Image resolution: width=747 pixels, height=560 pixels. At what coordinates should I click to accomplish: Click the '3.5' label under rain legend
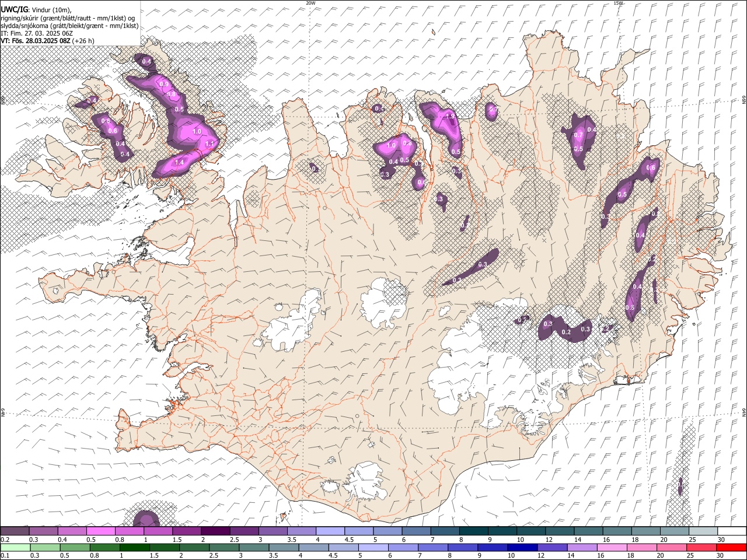point(273,556)
